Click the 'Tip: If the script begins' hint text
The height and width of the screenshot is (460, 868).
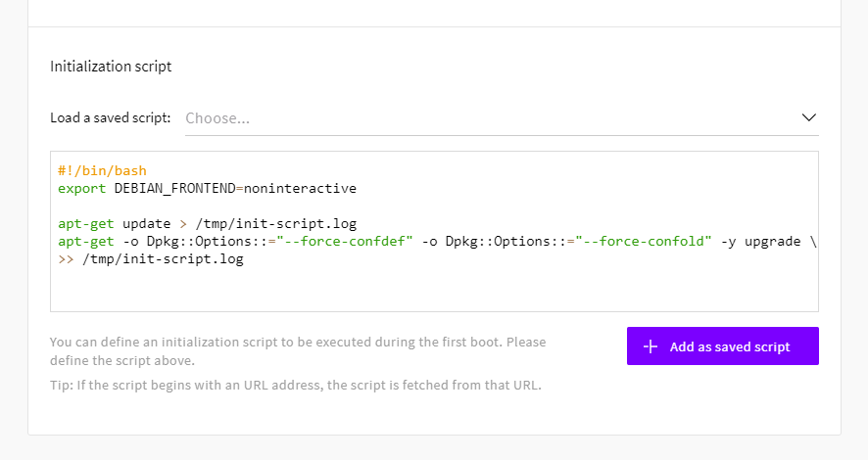[295, 385]
